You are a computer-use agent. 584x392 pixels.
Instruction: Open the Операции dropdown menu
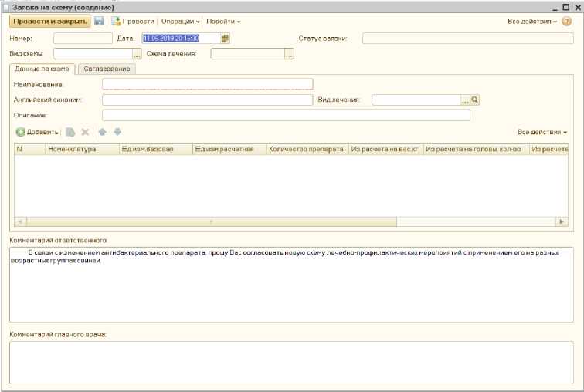[180, 22]
